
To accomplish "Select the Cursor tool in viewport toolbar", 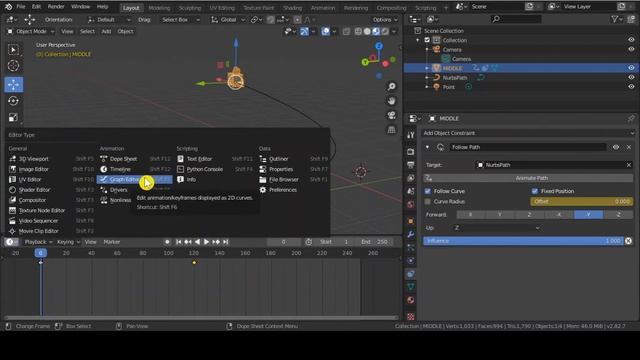I will [13, 66].
